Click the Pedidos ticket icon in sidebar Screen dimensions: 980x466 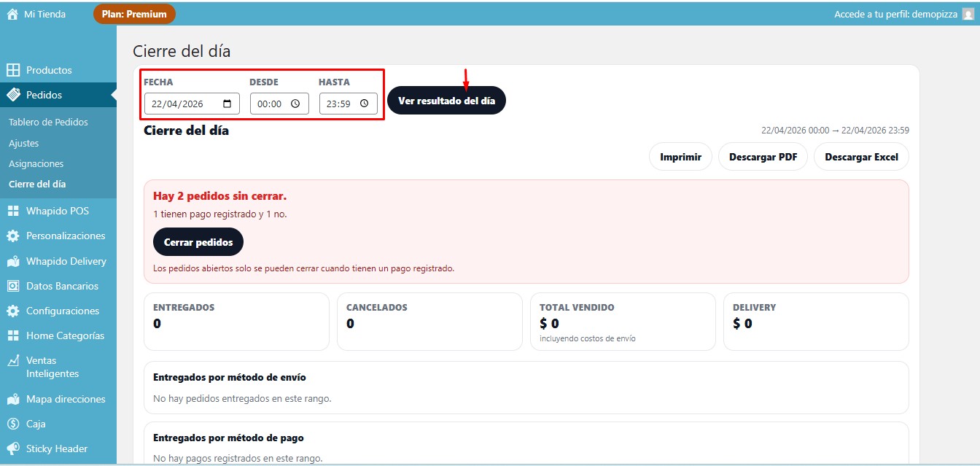click(13, 95)
